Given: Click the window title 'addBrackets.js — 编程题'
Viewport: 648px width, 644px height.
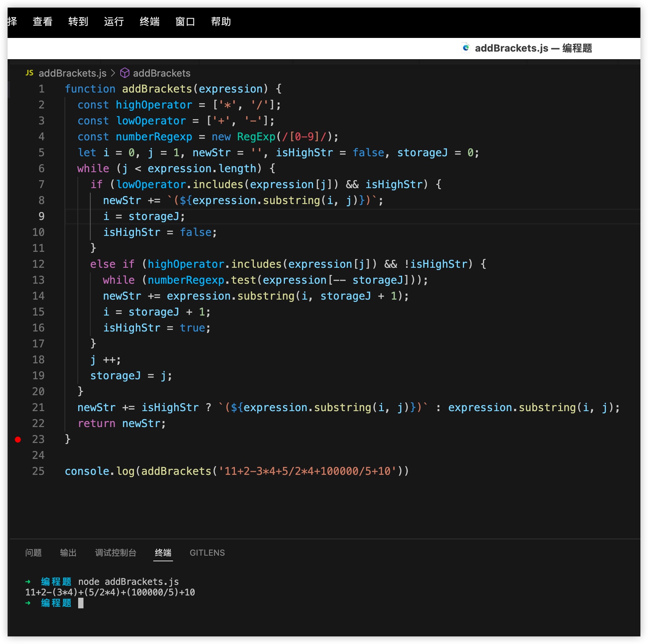Looking at the screenshot, I should coord(533,48).
